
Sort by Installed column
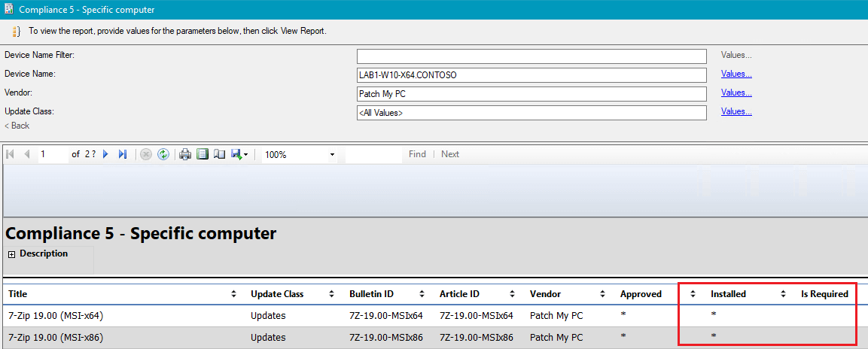tap(783, 294)
